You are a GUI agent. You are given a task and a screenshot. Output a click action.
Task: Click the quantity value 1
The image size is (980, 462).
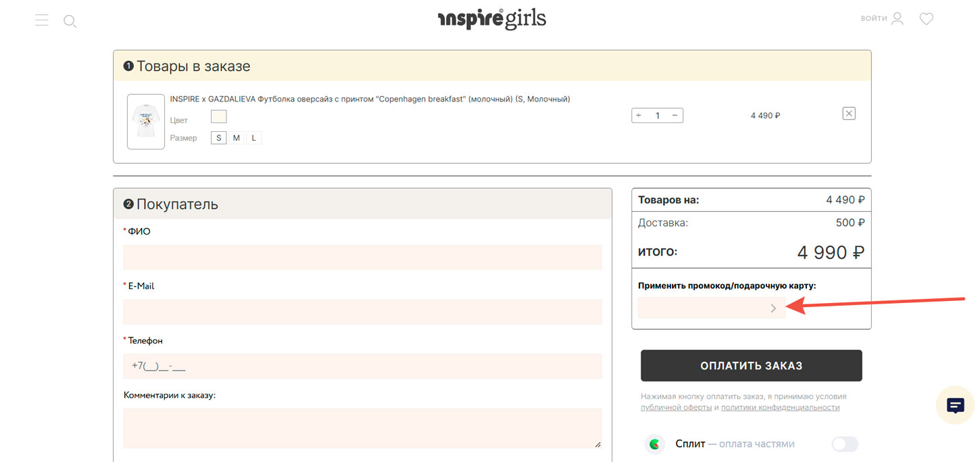click(657, 116)
